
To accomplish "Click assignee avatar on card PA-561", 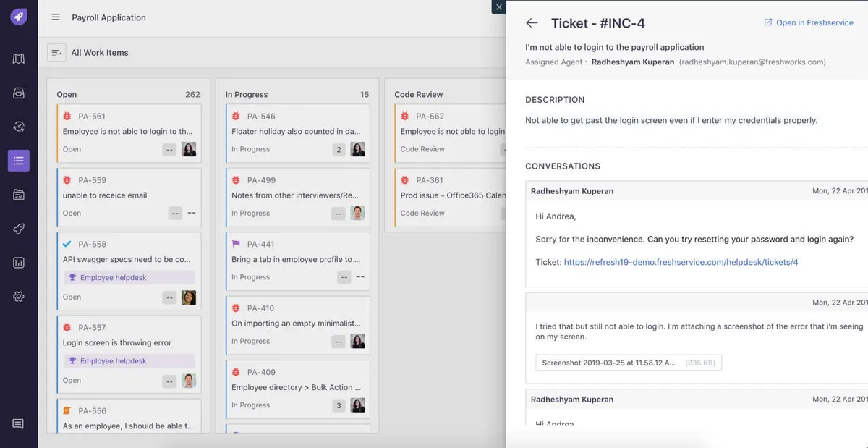I will [189, 149].
